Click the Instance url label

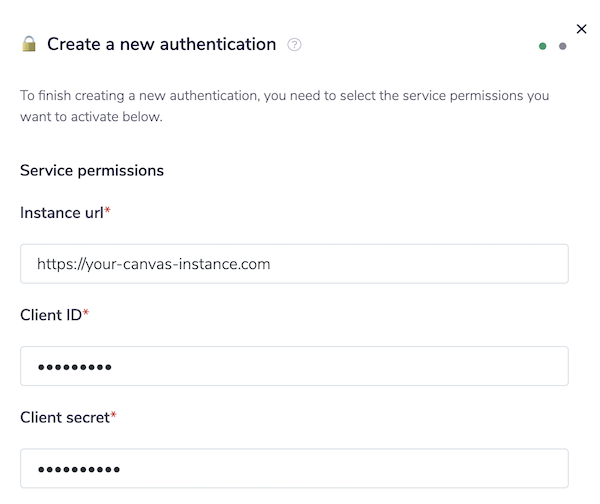tap(63, 213)
